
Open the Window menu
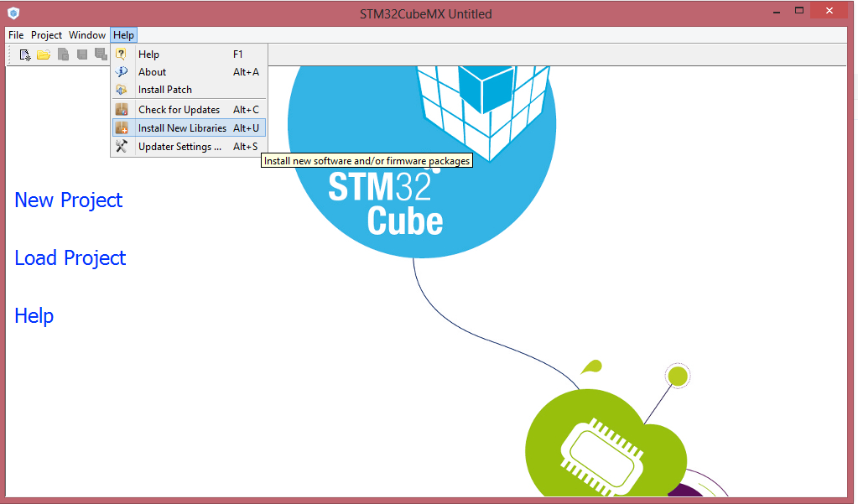(87, 35)
